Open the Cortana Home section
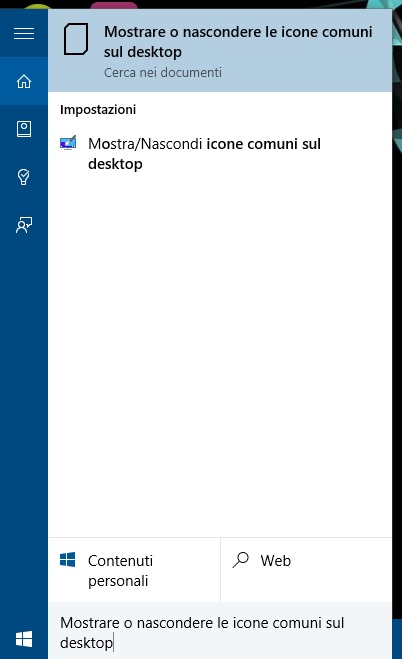402x659 pixels. (x=24, y=81)
